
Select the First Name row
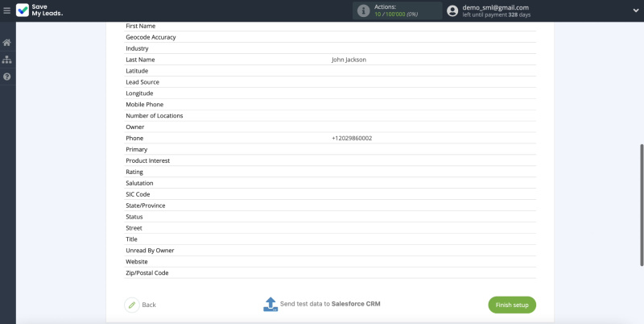[x=330, y=26]
